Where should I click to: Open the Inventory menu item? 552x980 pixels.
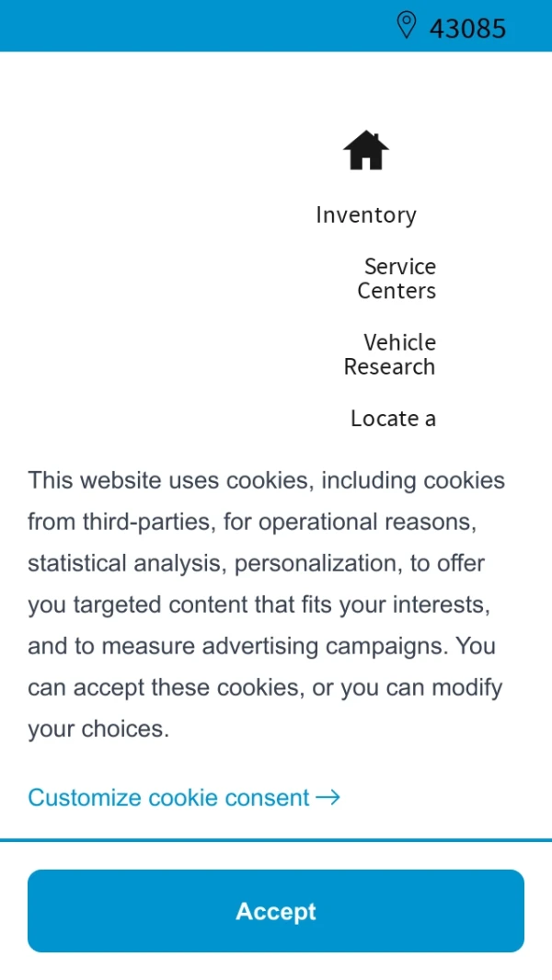(366, 214)
